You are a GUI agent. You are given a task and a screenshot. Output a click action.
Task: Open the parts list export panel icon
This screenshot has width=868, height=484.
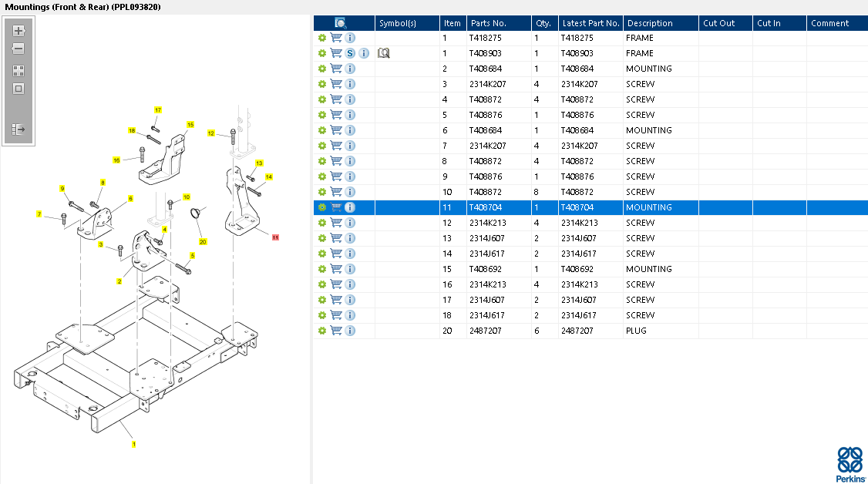click(x=19, y=129)
